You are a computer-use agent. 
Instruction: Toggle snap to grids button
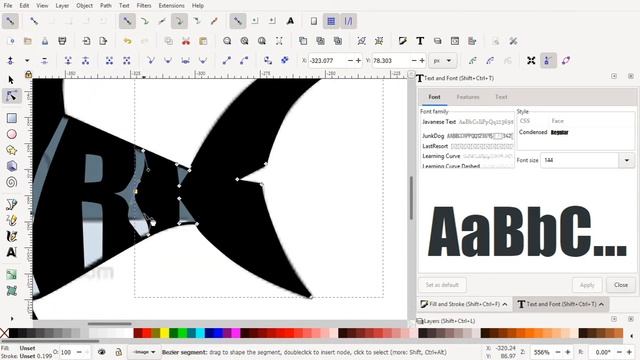[331, 21]
